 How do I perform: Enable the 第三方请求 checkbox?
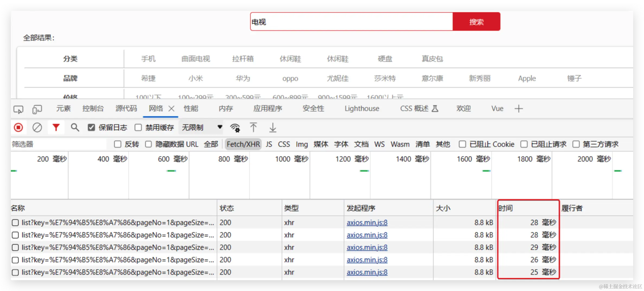[x=576, y=144]
